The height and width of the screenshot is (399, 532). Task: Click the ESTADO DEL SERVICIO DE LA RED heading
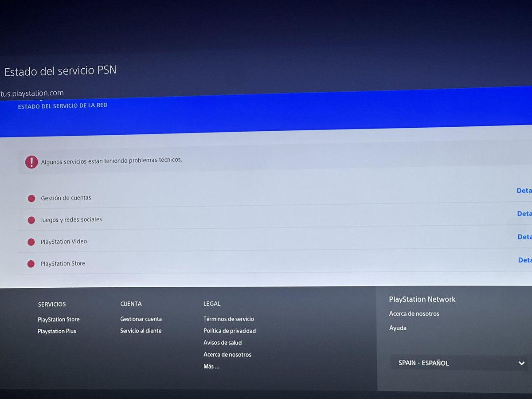pyautogui.click(x=63, y=106)
